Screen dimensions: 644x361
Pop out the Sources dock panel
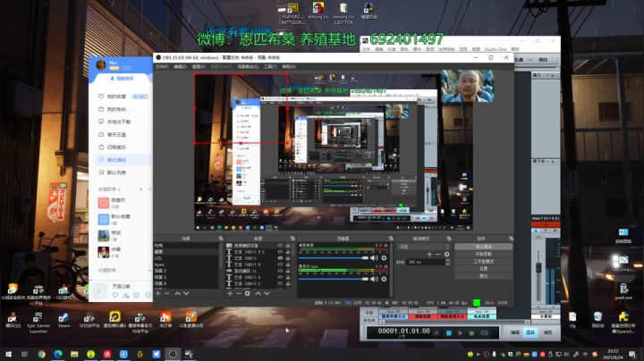(x=292, y=239)
